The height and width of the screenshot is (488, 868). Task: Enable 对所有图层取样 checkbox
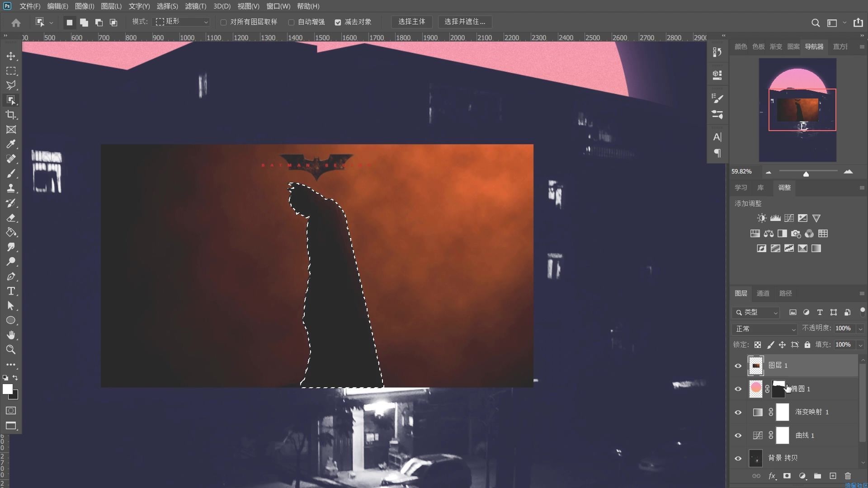(223, 22)
